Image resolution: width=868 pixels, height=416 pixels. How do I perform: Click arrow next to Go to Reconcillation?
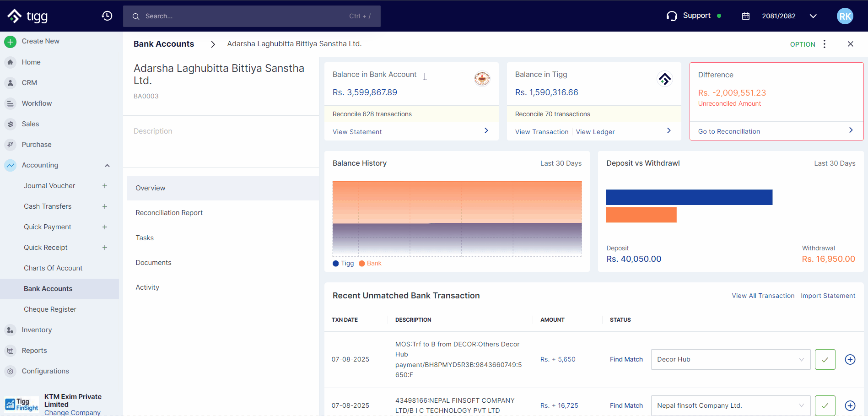pos(851,130)
